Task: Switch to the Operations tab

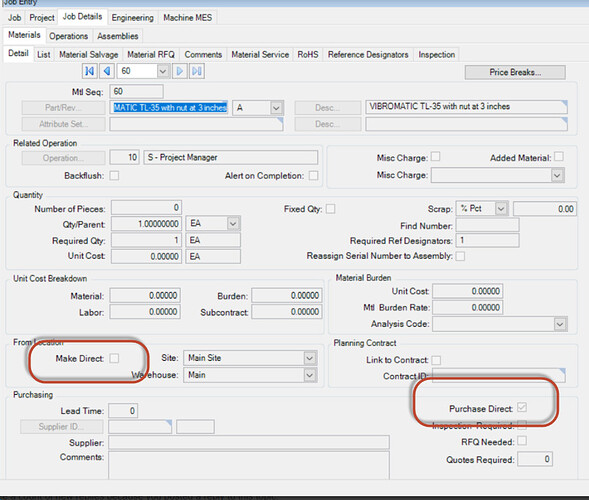Action: pos(68,36)
